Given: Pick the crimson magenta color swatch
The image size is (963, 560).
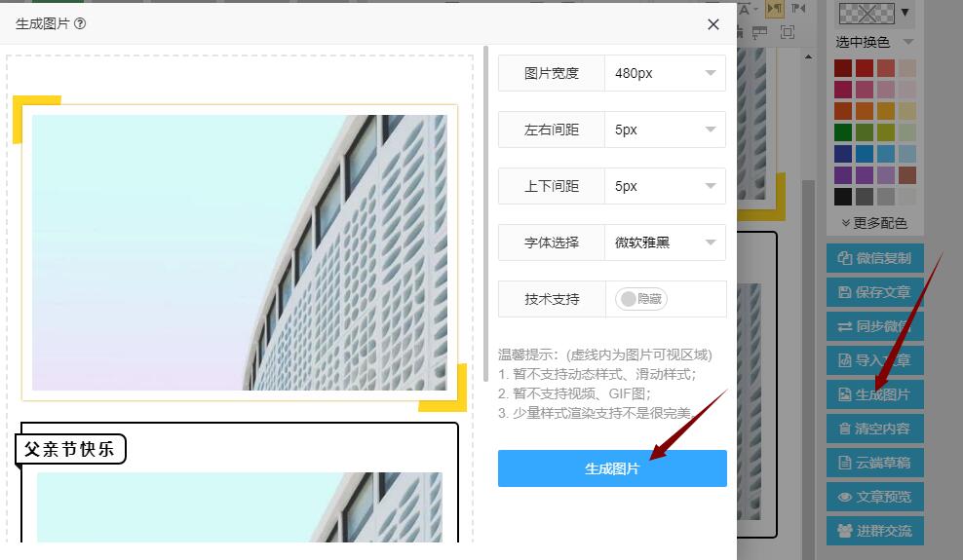Looking at the screenshot, I should (842, 90).
